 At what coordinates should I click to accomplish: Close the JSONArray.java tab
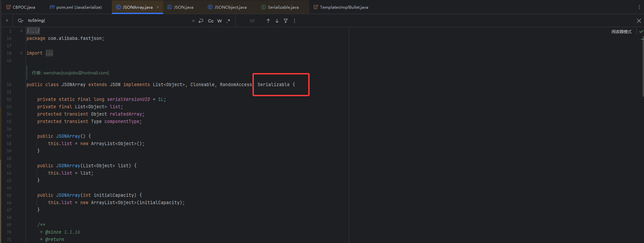[x=158, y=7]
